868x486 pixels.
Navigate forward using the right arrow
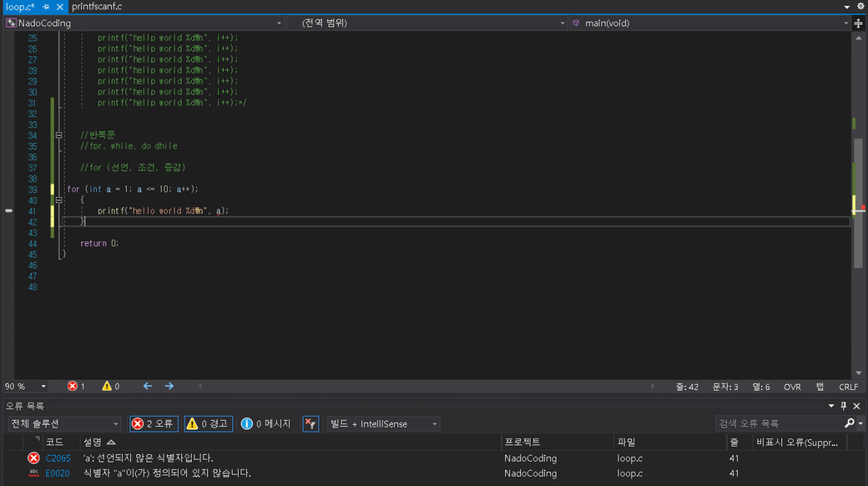tap(169, 386)
